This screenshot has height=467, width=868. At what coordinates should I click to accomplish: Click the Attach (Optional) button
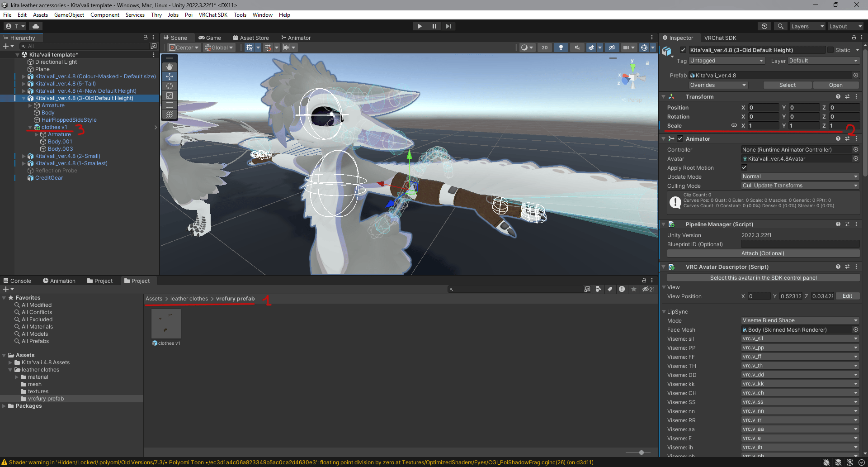pos(763,253)
